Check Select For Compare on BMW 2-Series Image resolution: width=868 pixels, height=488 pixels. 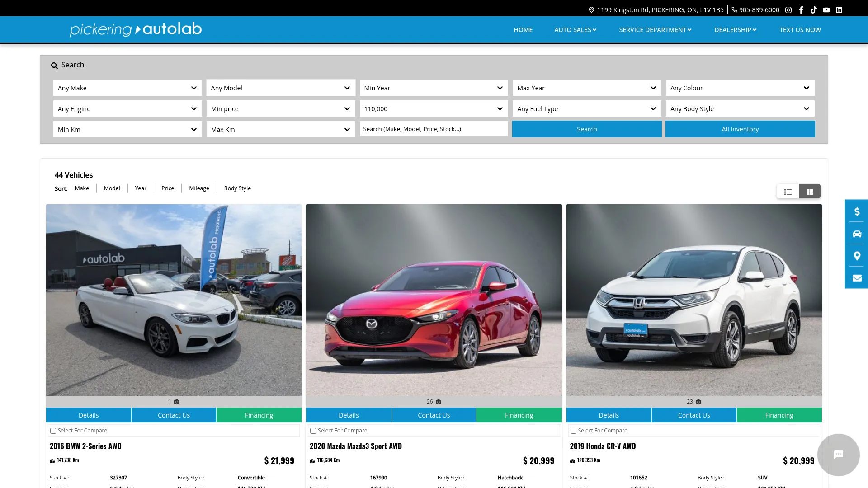[x=53, y=431]
